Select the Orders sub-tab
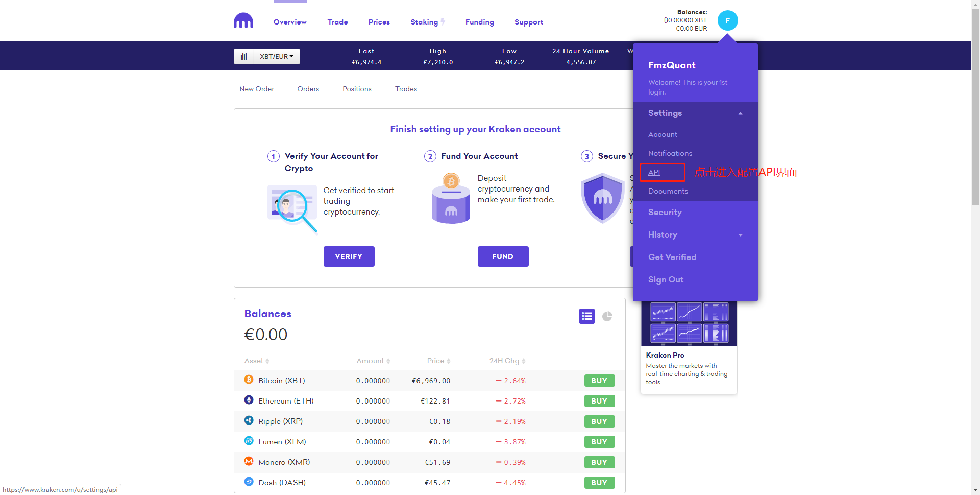The image size is (980, 495). (x=308, y=89)
